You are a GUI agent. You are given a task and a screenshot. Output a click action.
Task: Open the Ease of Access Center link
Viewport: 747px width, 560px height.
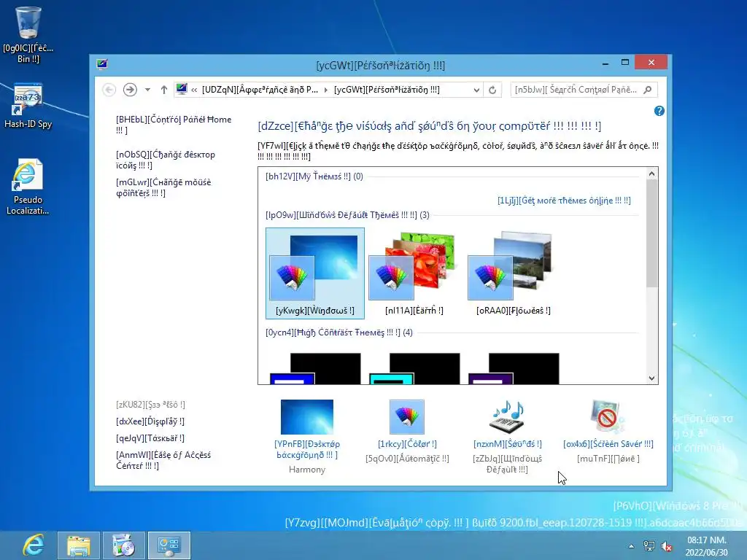click(163, 460)
